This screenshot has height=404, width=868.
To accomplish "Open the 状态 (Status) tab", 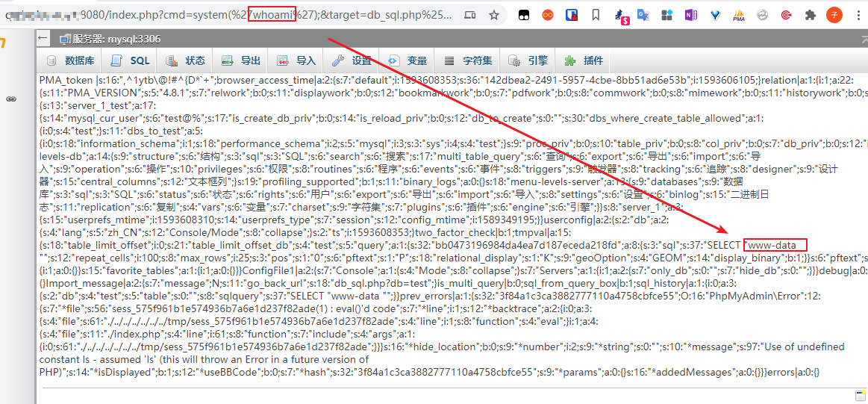I will pos(186,60).
